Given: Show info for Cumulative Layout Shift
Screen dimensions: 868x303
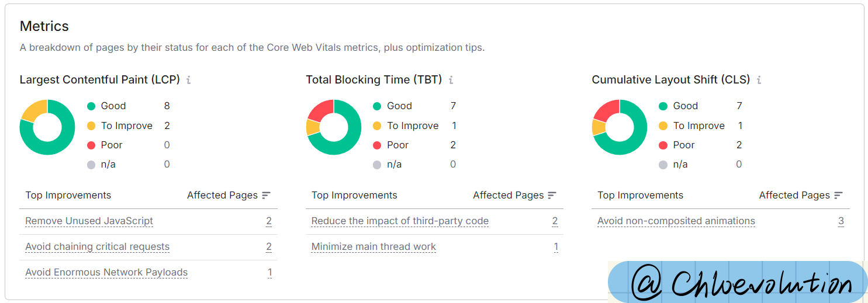Looking at the screenshot, I should click(x=759, y=80).
